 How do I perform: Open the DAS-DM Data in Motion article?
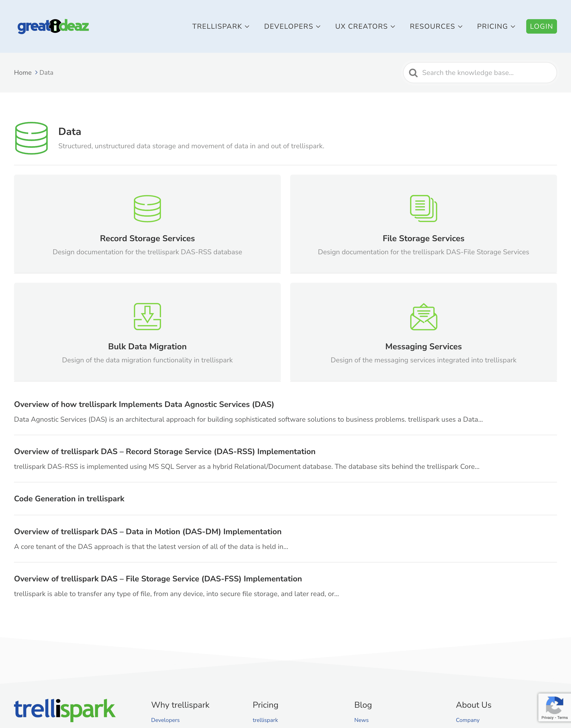[x=147, y=532]
